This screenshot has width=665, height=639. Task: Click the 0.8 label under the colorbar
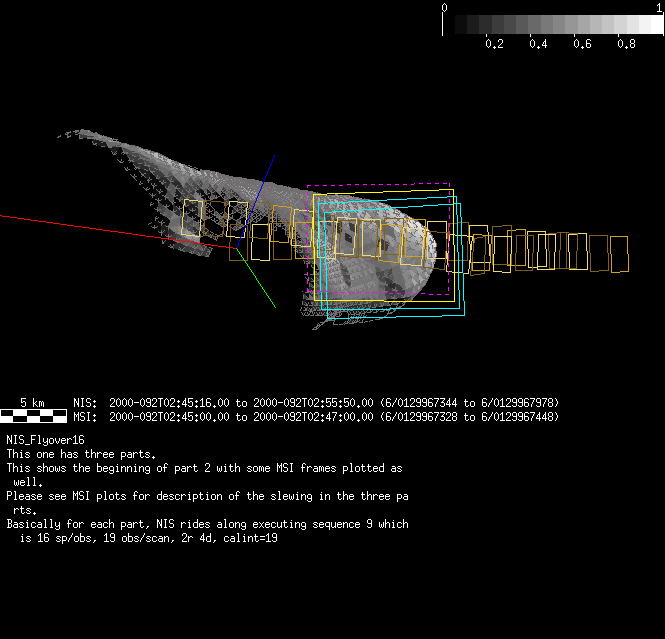pyautogui.click(x=626, y=44)
